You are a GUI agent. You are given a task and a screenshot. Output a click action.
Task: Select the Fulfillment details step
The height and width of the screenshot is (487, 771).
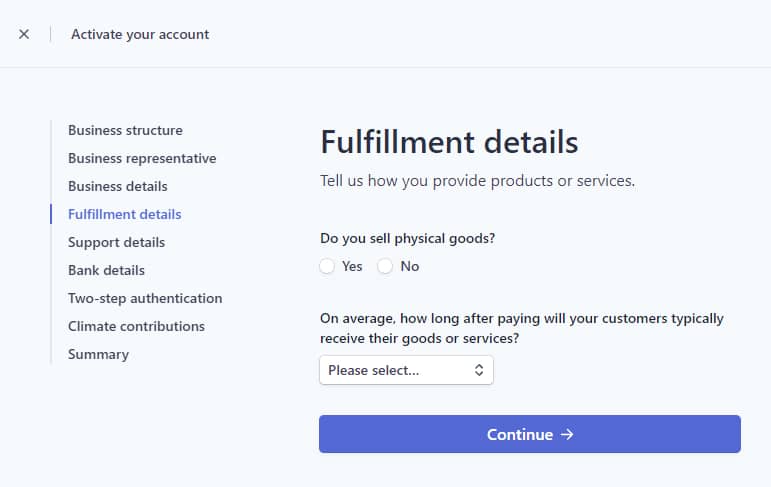coord(125,214)
